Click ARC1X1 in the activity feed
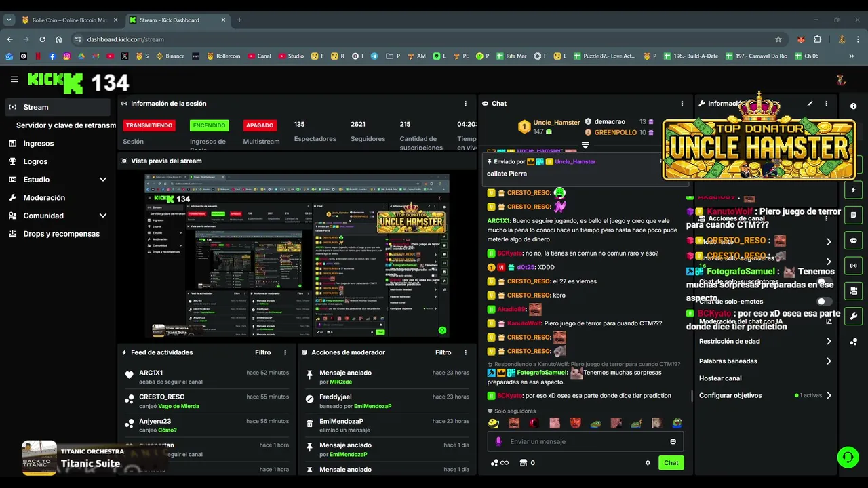Screen dimensions: 868x488 point(151,373)
